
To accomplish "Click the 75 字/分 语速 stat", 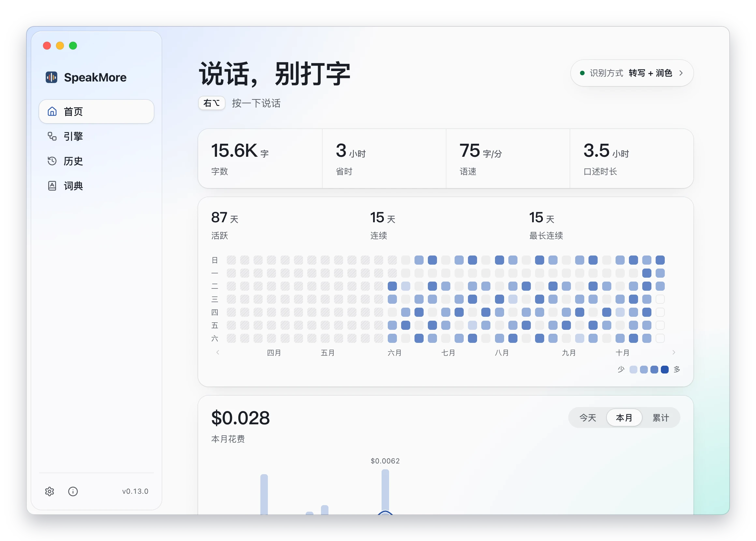I will 508,159.
